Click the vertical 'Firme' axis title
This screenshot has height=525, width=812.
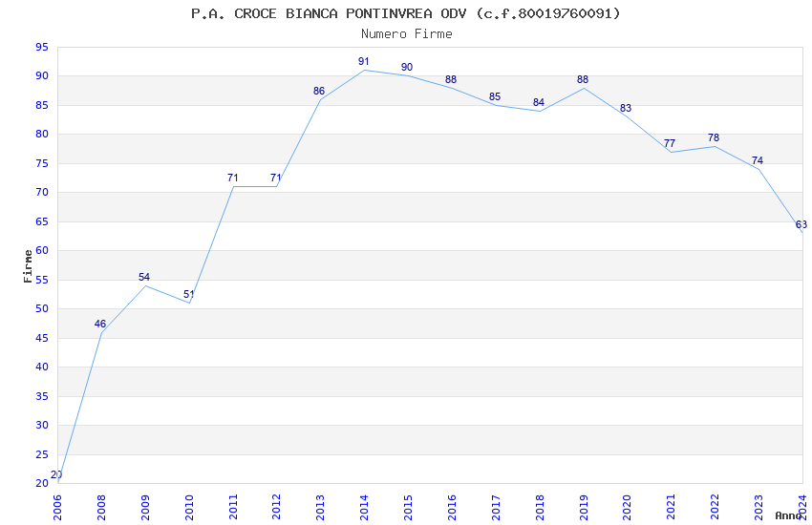point(28,266)
